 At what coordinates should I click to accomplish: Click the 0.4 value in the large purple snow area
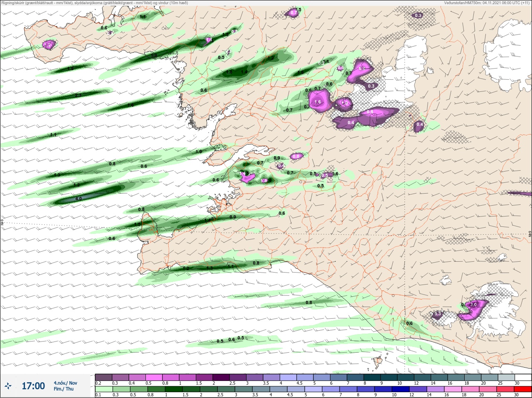(351, 123)
